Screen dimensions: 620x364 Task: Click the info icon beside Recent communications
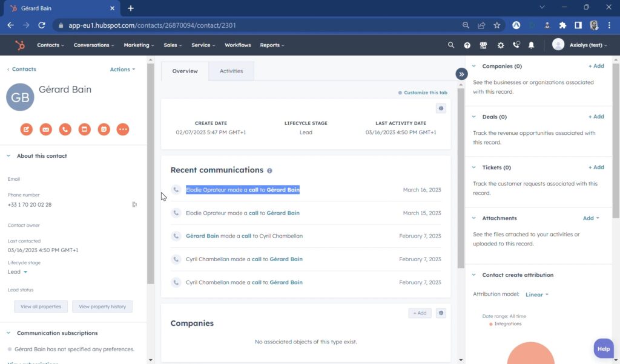pyautogui.click(x=269, y=171)
